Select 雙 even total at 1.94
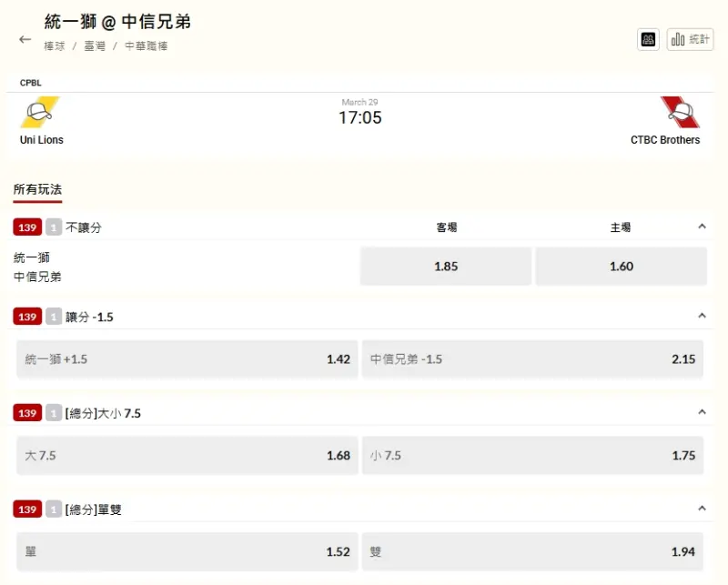This screenshot has width=728, height=585. [532, 551]
